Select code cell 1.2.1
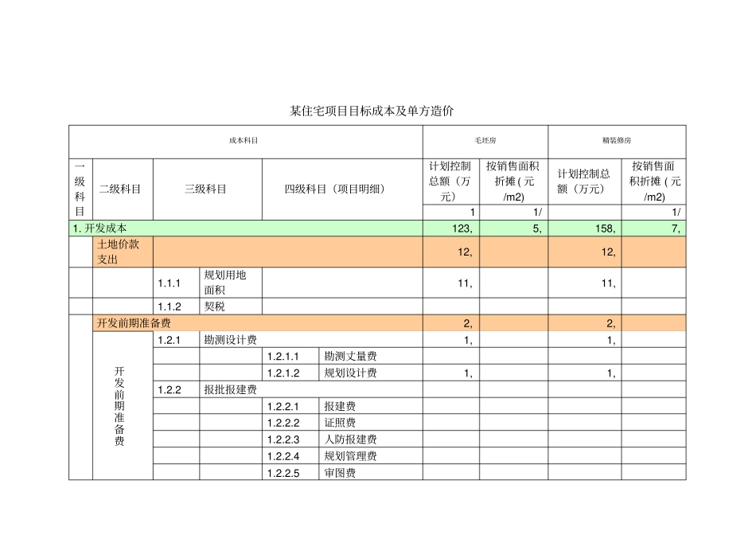This screenshot has height=535, width=756. tap(176, 340)
